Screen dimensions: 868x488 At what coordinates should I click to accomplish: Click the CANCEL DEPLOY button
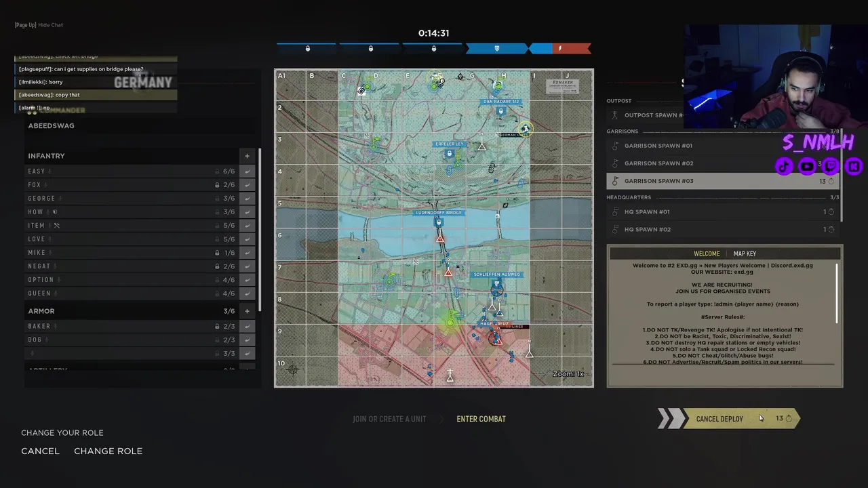(730, 419)
